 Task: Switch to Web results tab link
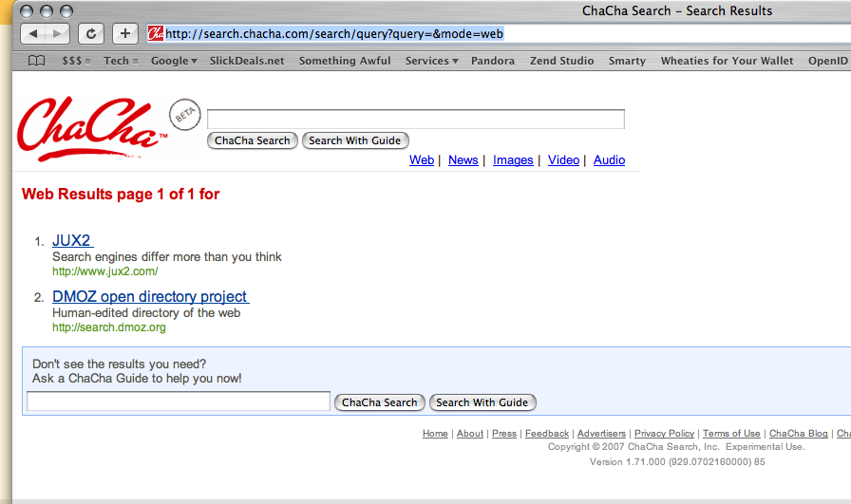point(422,160)
